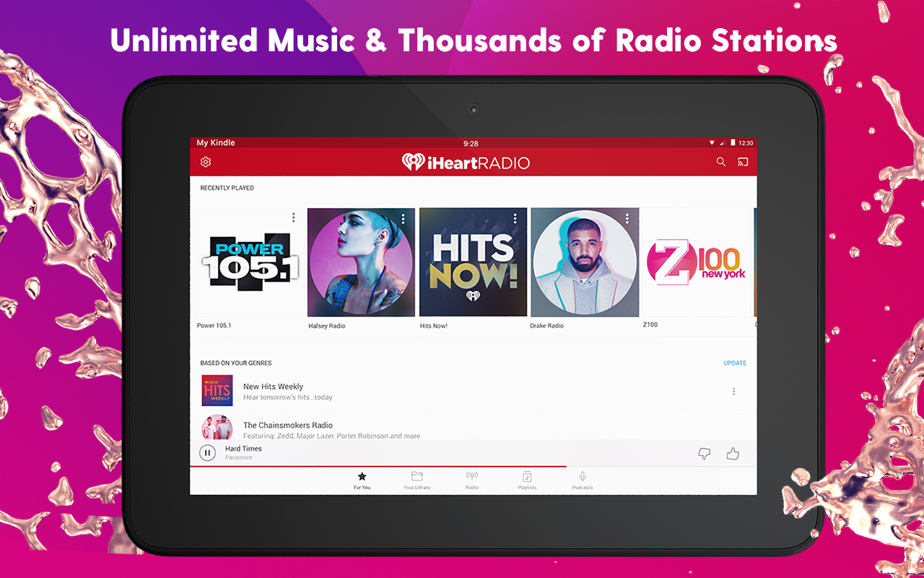This screenshot has width=924, height=578.
Task: Click the "Hard Times" song title
Action: coord(243,449)
